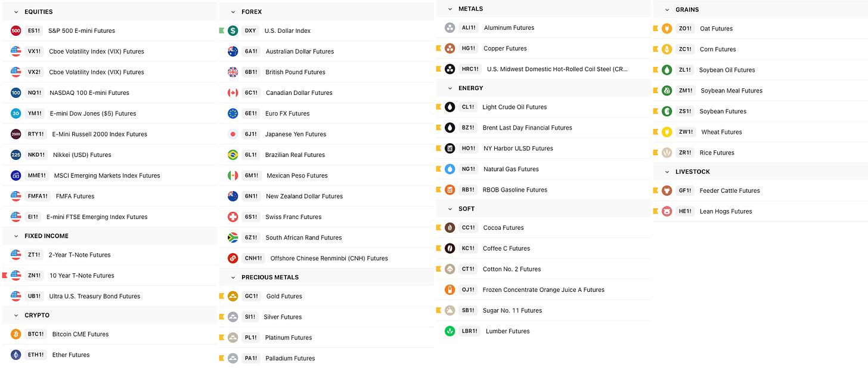The image size is (868, 373).
Task: Click the MSCI Emerging Markets globe icon
Action: pyautogui.click(x=16, y=175)
